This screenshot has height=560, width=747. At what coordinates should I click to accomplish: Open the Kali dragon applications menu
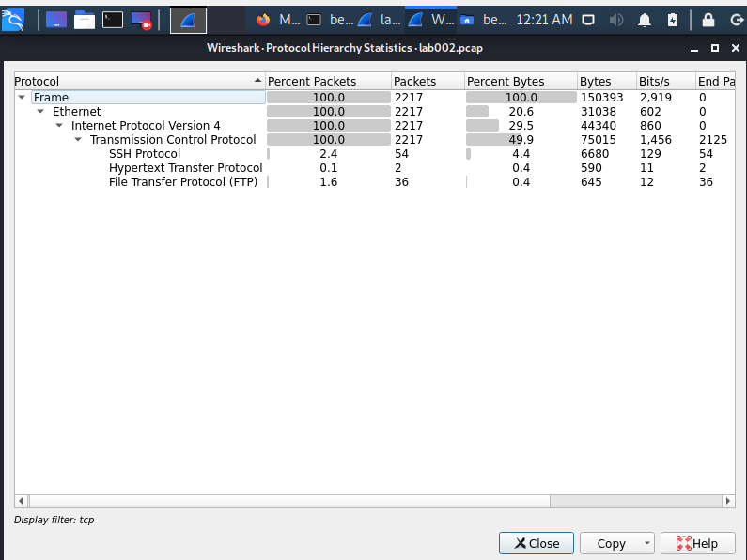[x=13, y=21]
